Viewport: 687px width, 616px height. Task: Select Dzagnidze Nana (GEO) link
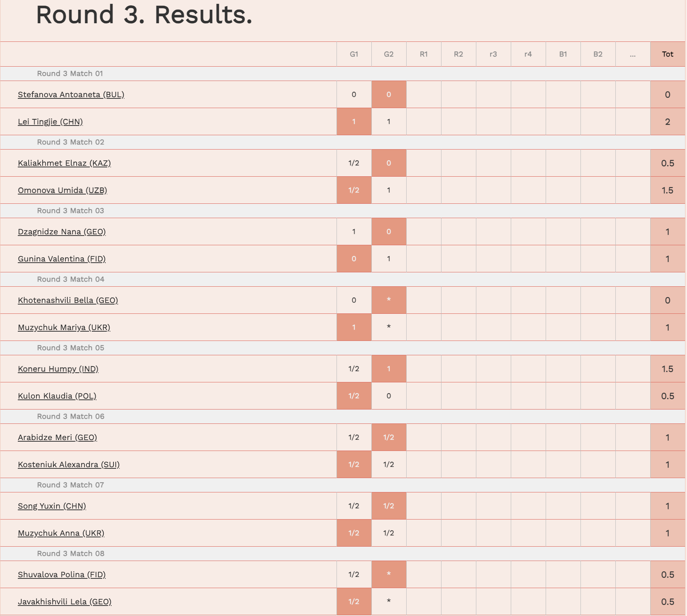click(x=62, y=232)
